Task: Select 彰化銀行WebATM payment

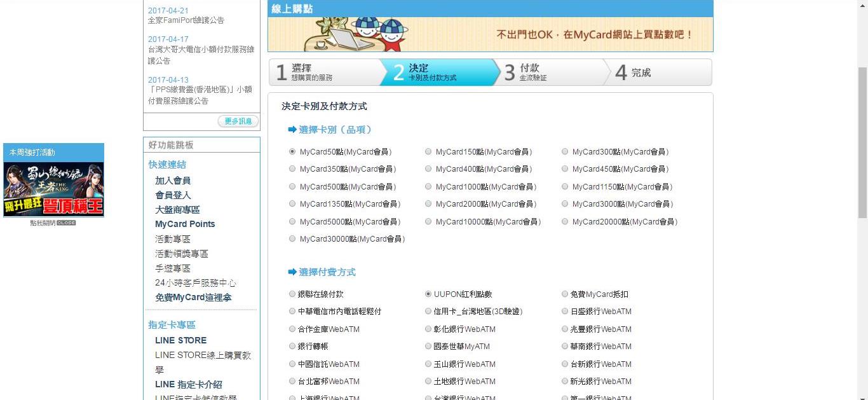Action: click(428, 329)
